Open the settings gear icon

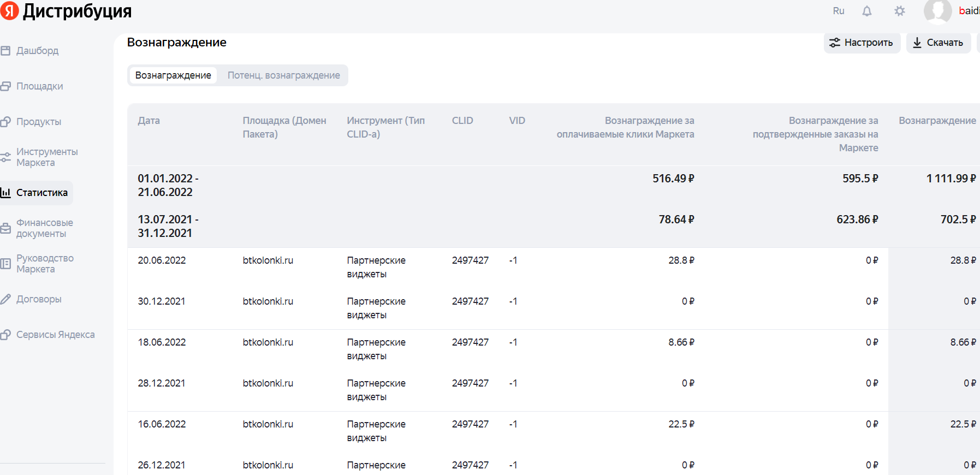click(900, 11)
